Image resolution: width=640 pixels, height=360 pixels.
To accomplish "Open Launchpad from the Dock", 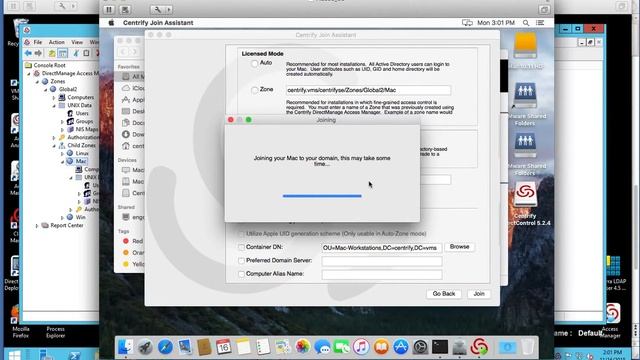I will click(x=145, y=347).
